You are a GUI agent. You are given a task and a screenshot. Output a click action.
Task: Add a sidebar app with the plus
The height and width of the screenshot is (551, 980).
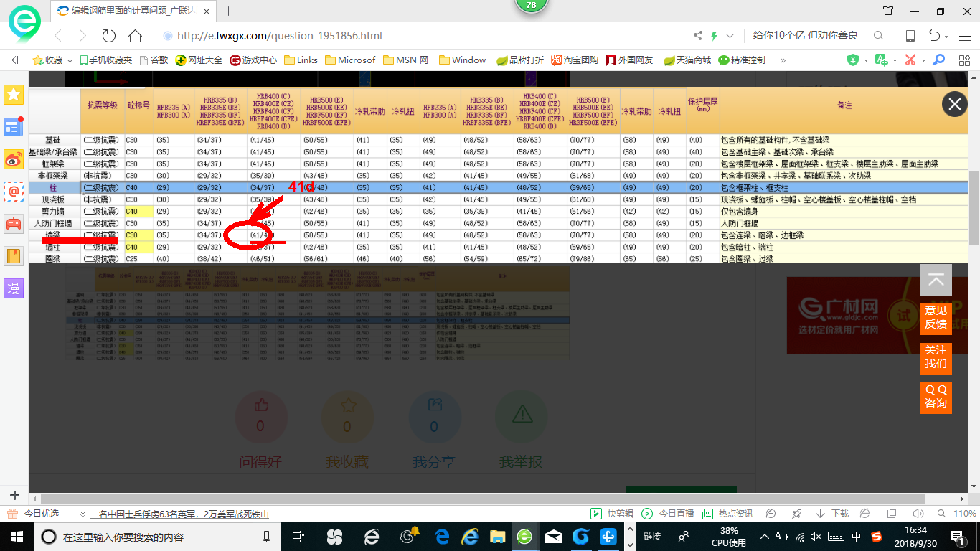click(14, 495)
